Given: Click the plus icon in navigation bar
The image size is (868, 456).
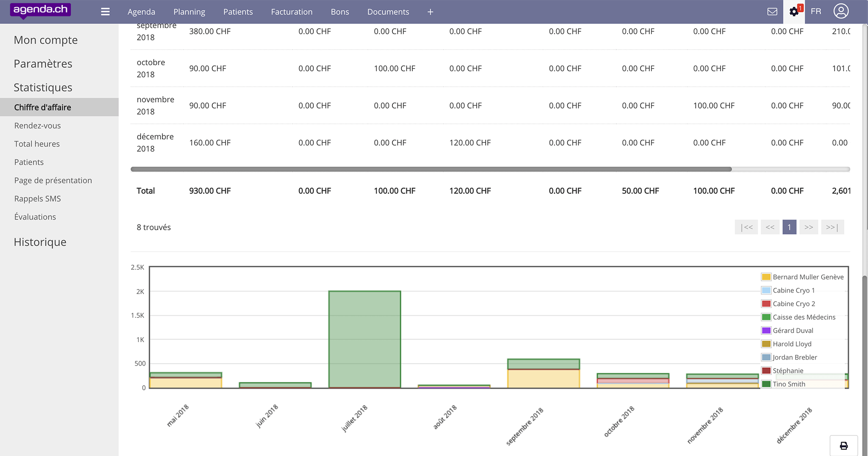Looking at the screenshot, I should click(x=430, y=12).
